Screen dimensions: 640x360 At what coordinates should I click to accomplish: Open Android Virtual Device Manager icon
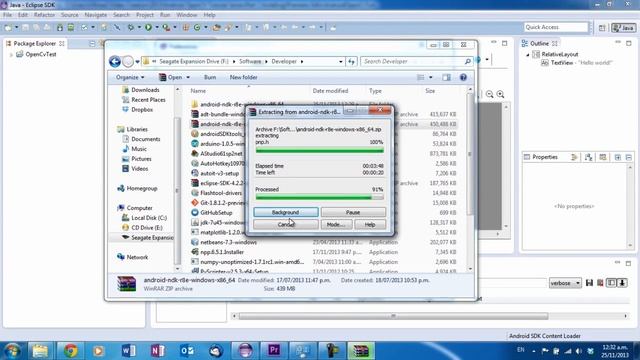pyautogui.click(x=71, y=27)
